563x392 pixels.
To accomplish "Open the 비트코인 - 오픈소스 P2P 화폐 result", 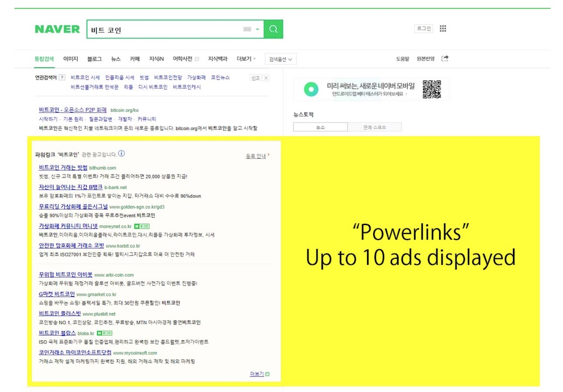I will point(73,110).
